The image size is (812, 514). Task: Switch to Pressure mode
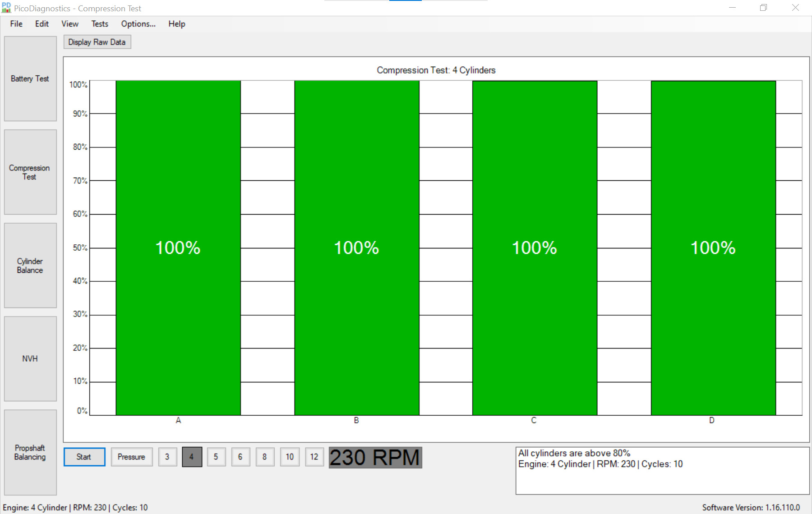132,457
